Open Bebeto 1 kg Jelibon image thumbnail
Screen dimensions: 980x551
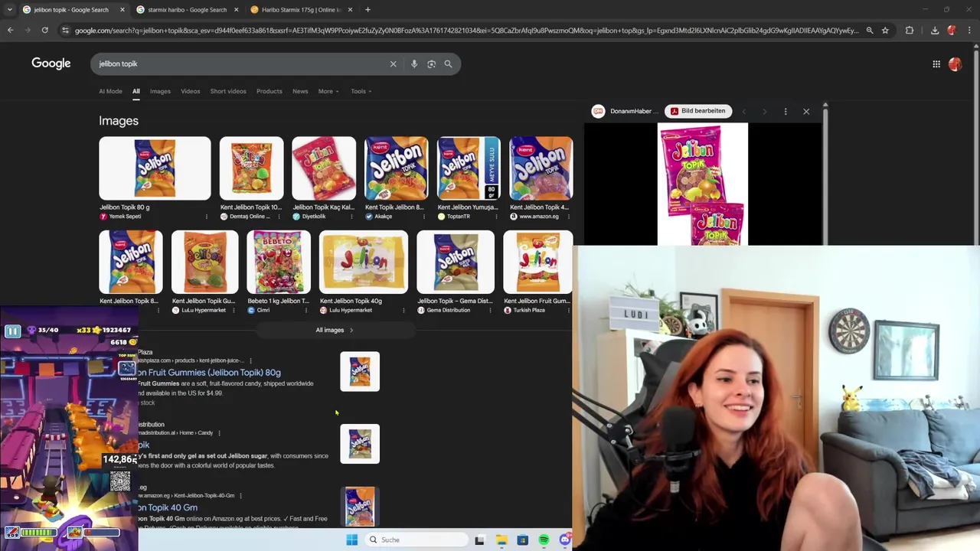coord(279,262)
